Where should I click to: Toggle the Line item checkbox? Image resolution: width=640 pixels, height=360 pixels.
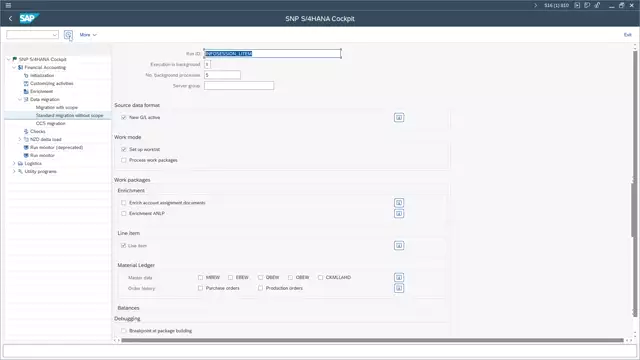click(x=124, y=246)
